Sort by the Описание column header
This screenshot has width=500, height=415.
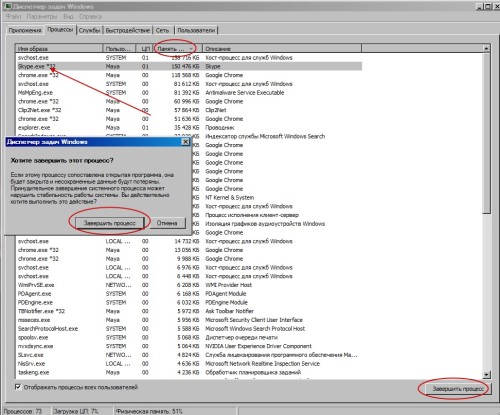(282, 49)
